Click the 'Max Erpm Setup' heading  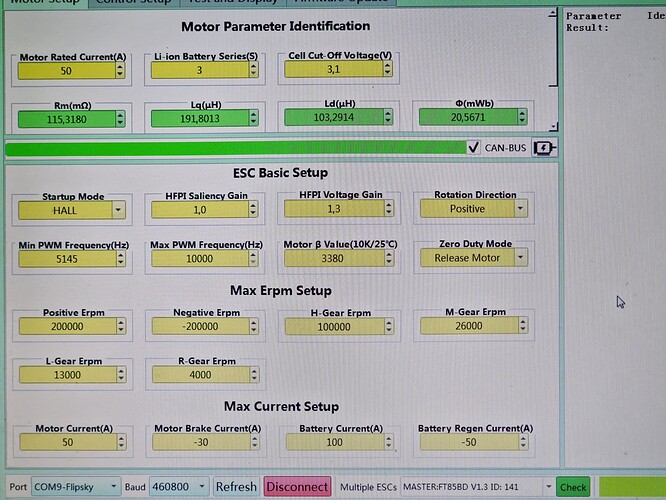point(281,291)
